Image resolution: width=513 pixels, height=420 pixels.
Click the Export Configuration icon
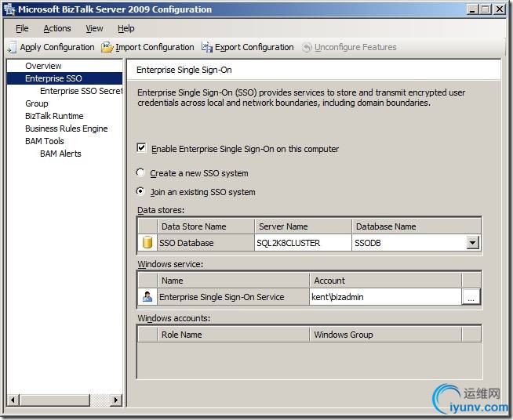point(207,47)
